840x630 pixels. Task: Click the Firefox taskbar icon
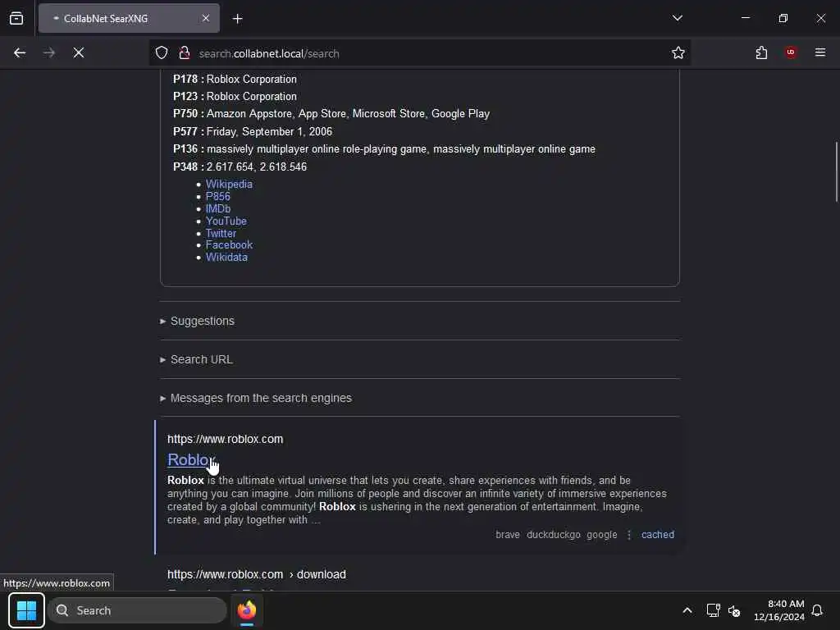tap(247, 610)
